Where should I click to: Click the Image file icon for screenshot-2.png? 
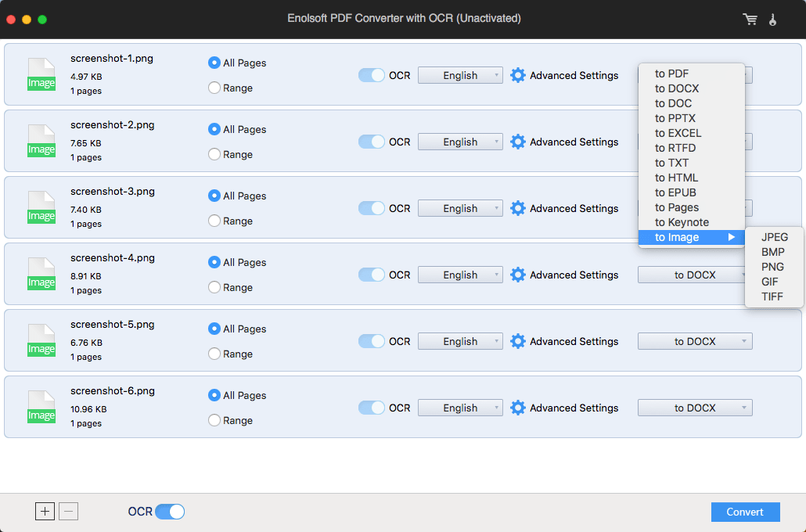(x=41, y=141)
